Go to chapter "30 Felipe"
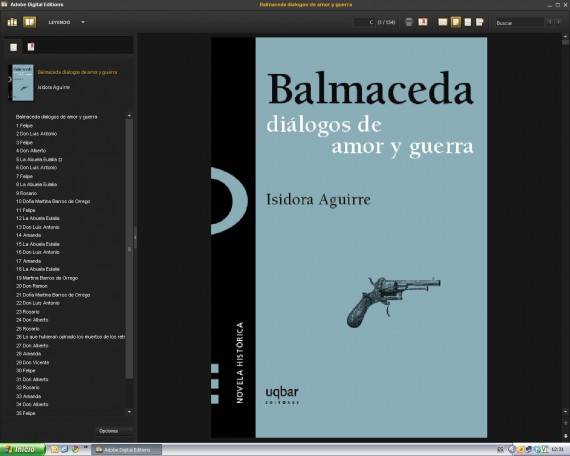Screen dimensions: 570x456 click(25, 371)
